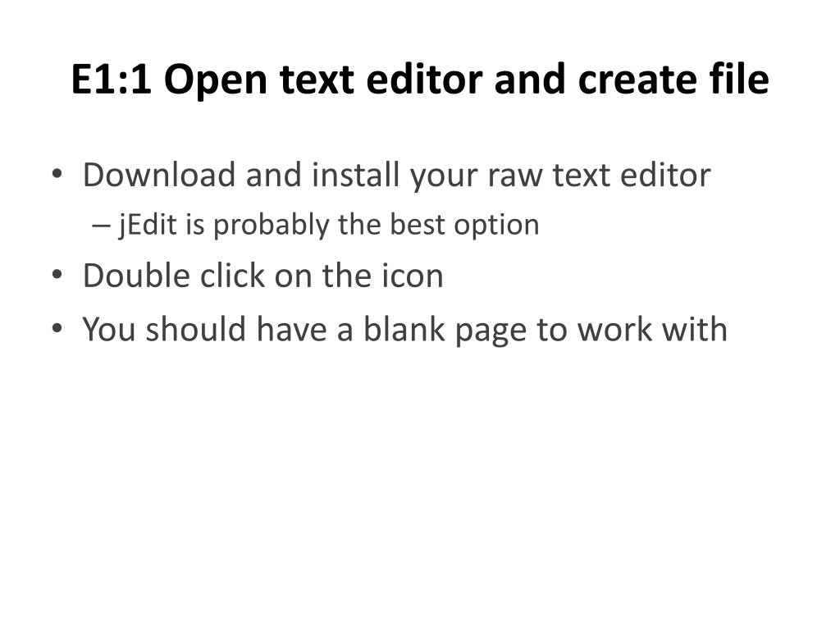Select the word 'jEdit' in the sub-bullet
The image size is (840, 630).
[148, 225]
